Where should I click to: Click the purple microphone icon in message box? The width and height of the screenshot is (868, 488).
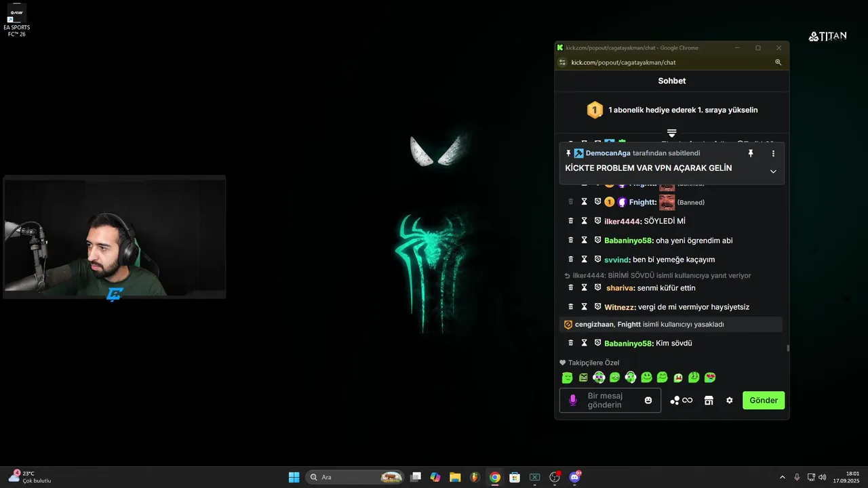click(x=572, y=401)
